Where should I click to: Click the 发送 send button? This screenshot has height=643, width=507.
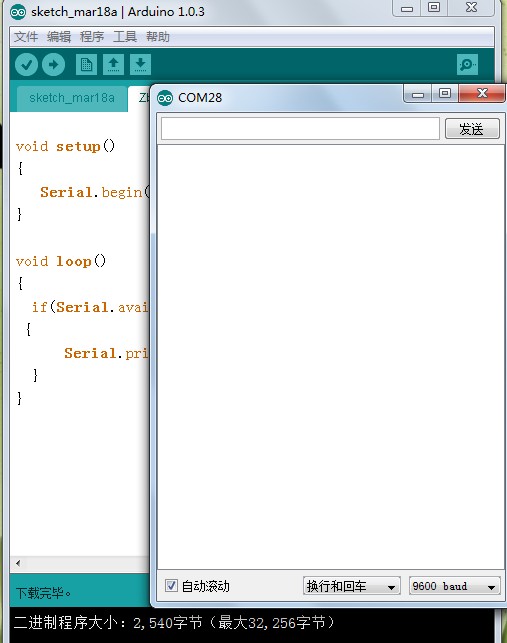click(x=472, y=129)
